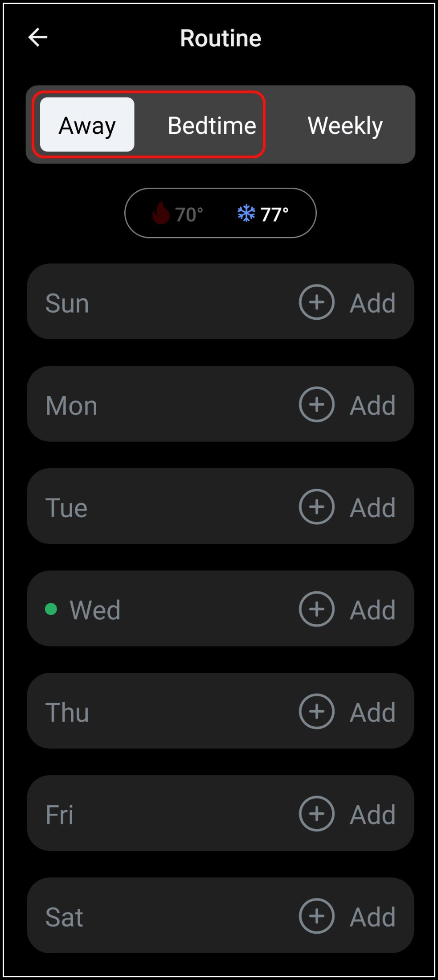Click the plus icon for Mon
This screenshot has height=980, width=438.
coord(317,404)
